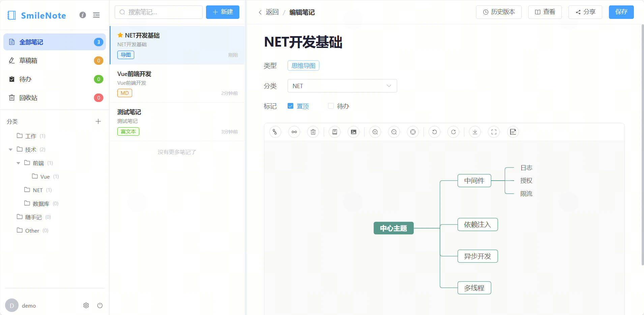Viewport: 644px width, 315px height.
Task: Open the Vue前端开发 note
Action: click(177, 83)
